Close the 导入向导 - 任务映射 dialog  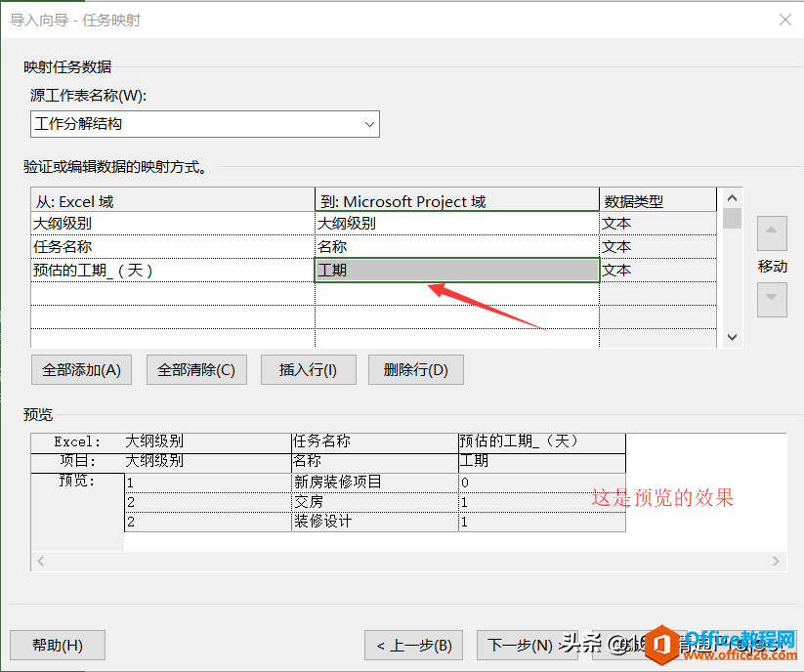(784, 19)
